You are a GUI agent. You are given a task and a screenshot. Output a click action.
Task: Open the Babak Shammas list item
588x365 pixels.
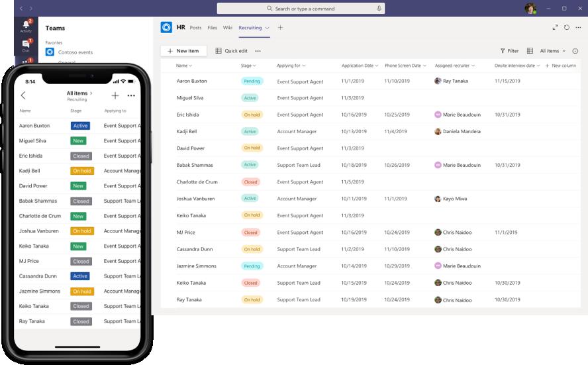click(195, 165)
